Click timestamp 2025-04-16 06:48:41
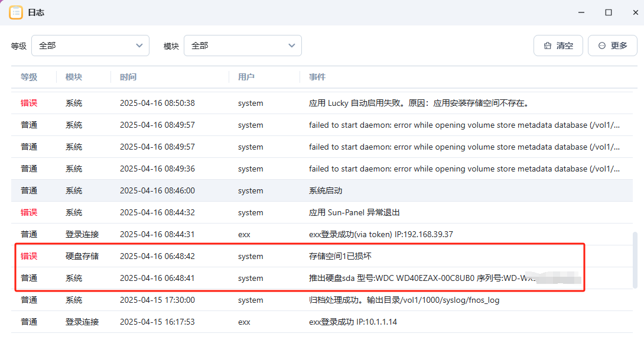This screenshot has height=343, width=644. tap(157, 278)
